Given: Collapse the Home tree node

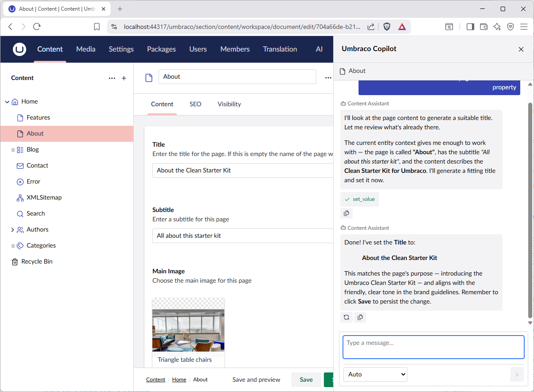Looking at the screenshot, I should coord(7,101).
